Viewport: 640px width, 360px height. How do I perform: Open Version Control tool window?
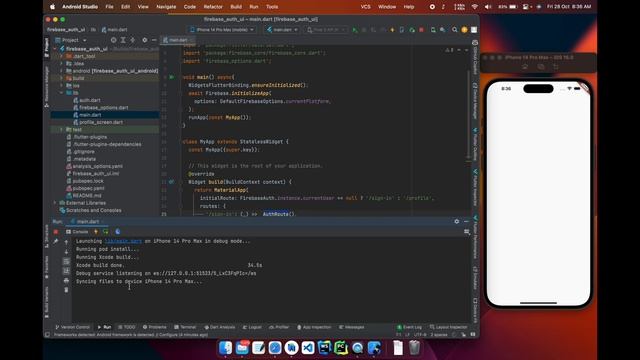point(72,327)
